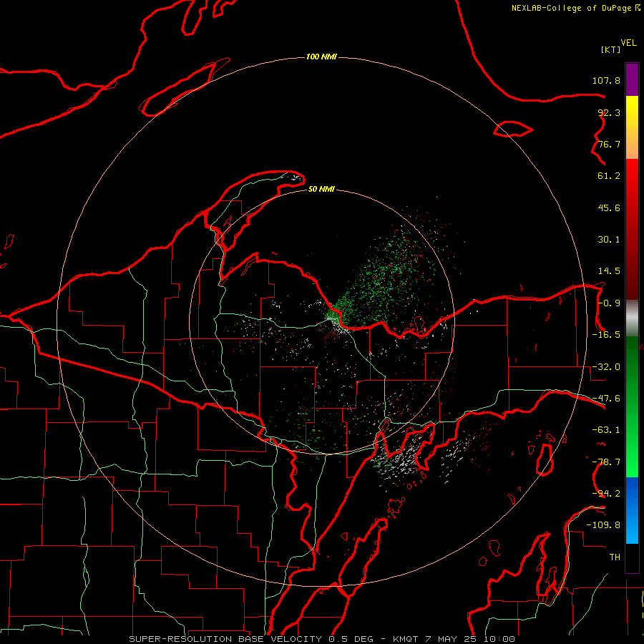Image resolution: width=644 pixels, height=644 pixels.
Task: Select the -16.5 scale value
Action: pyautogui.click(x=606, y=335)
